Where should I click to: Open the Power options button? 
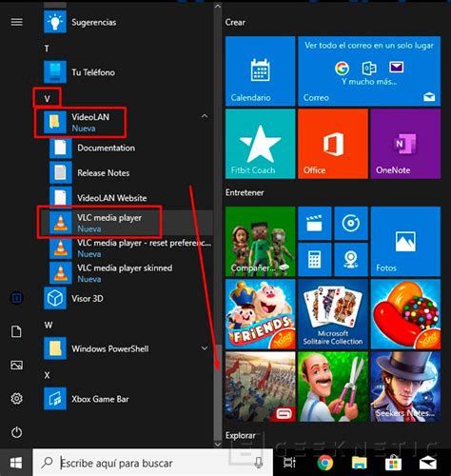16,432
